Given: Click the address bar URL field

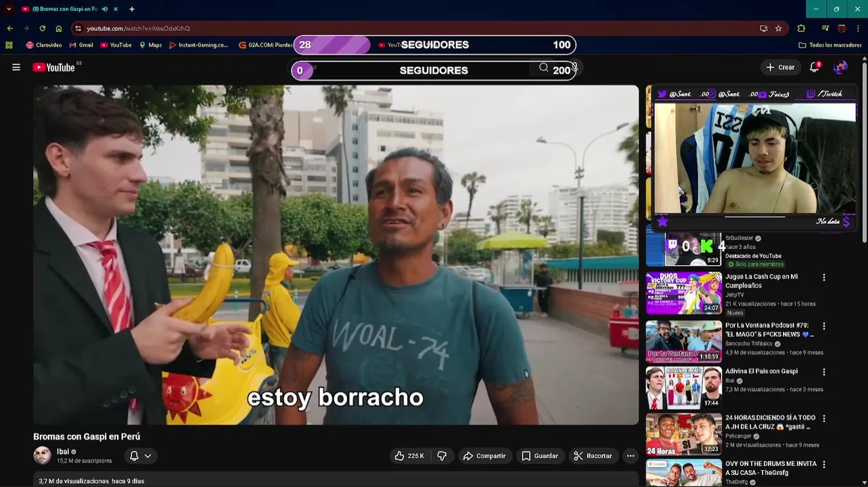Looking at the screenshot, I should point(419,28).
